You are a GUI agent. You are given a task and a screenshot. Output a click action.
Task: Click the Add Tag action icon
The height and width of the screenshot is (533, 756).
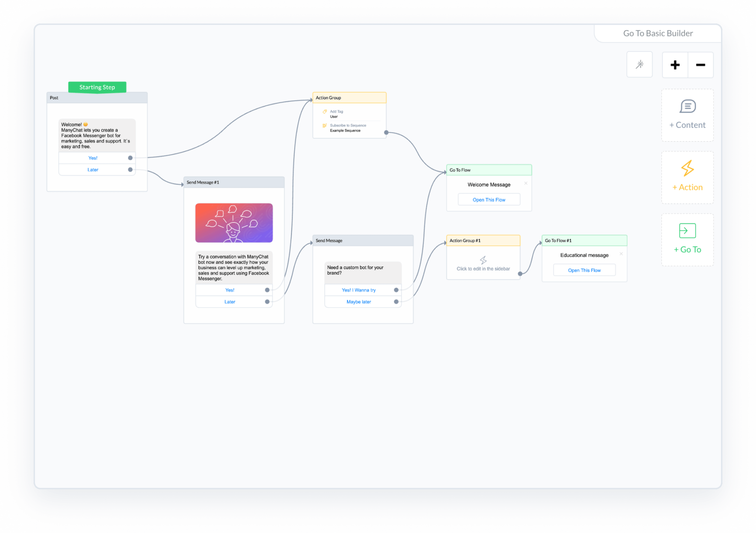point(324,112)
